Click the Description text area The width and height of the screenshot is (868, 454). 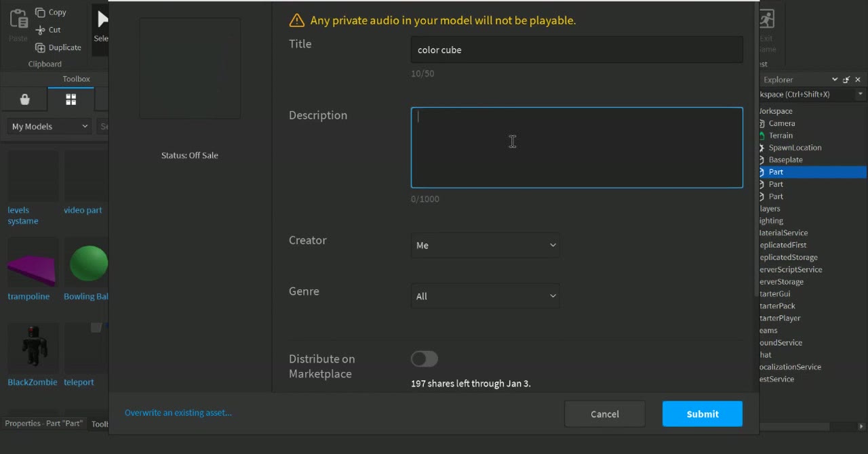[577, 148]
